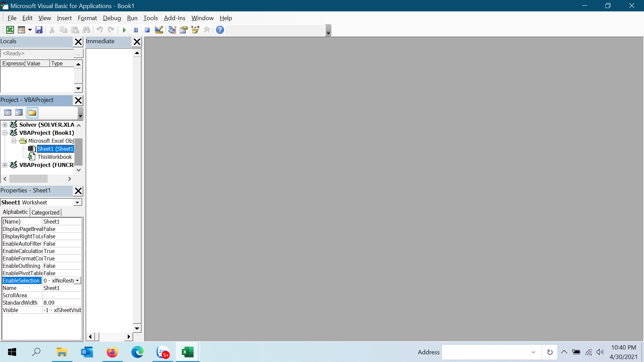Run macro with green play icon
644x362 pixels.
(x=124, y=30)
